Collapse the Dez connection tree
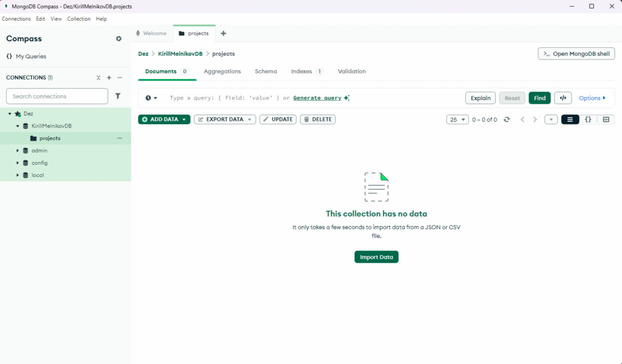This screenshot has height=364, width=622. pos(10,113)
